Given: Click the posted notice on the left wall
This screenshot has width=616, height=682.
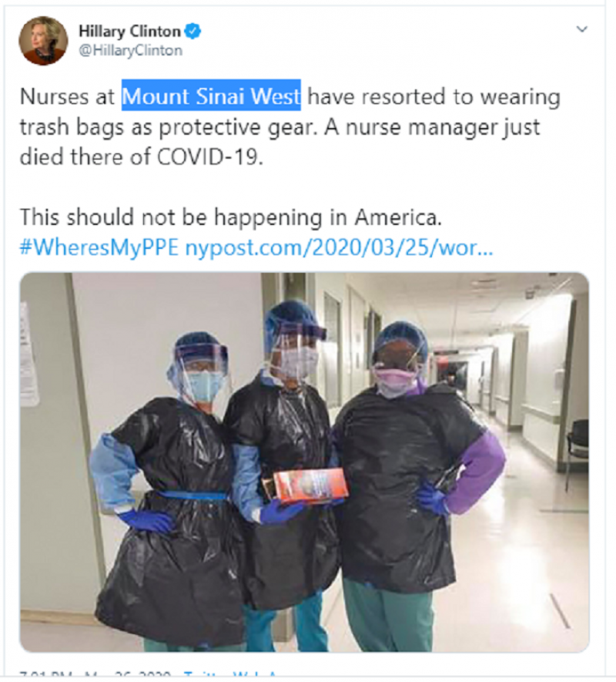Looking at the screenshot, I should point(29,354).
